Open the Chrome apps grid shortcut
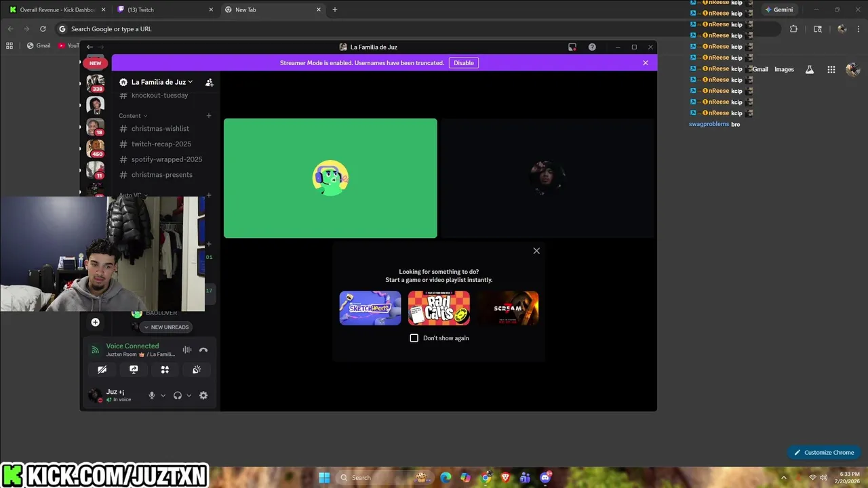 (9, 45)
